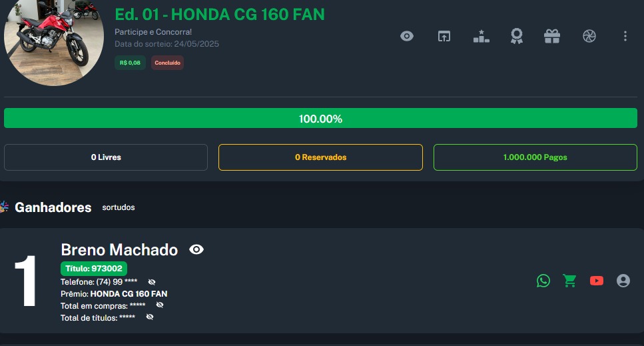This screenshot has width=644, height=346.
Task: Open the green shopping cart icon
Action: (x=570, y=281)
